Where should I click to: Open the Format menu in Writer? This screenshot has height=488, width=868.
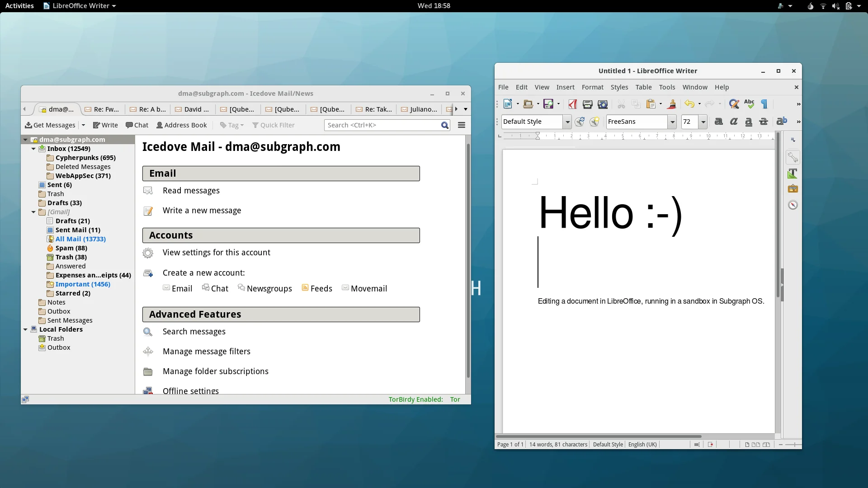(x=592, y=87)
